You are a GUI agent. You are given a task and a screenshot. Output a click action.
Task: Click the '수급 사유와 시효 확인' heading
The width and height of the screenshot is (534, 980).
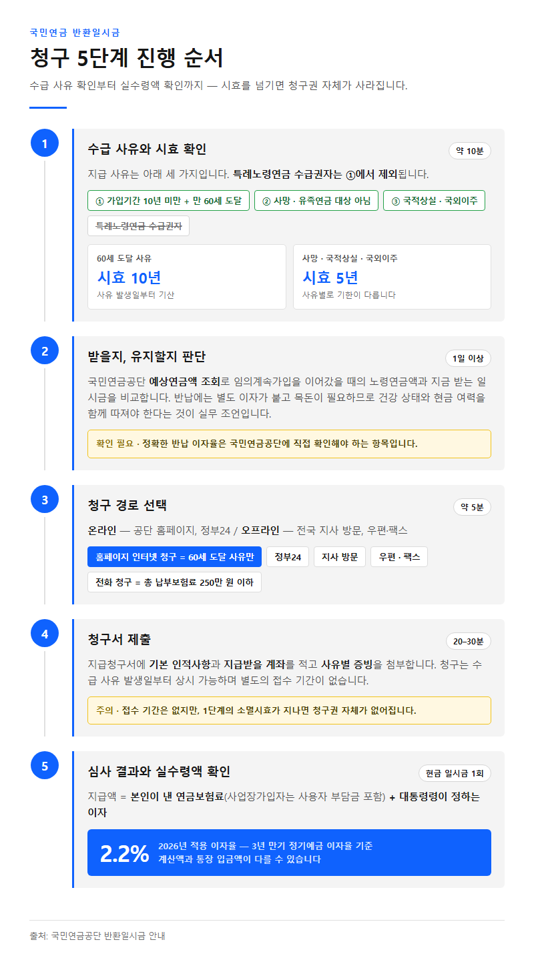coord(147,149)
